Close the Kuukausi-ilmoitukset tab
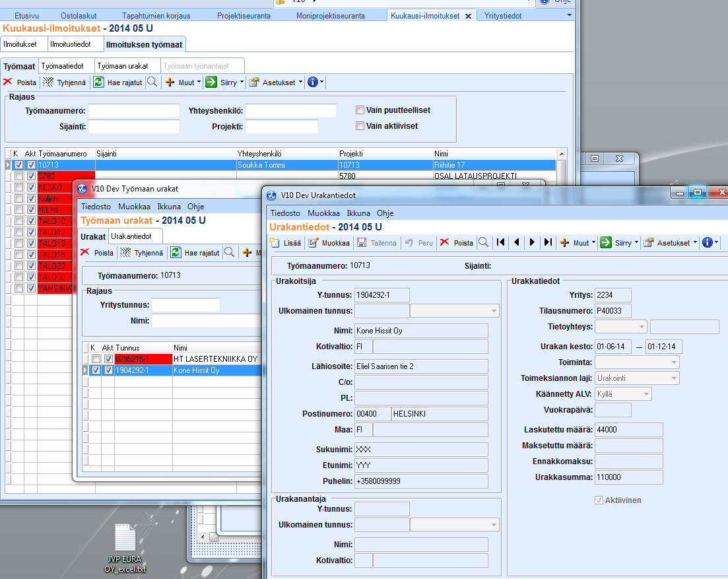 click(469, 16)
